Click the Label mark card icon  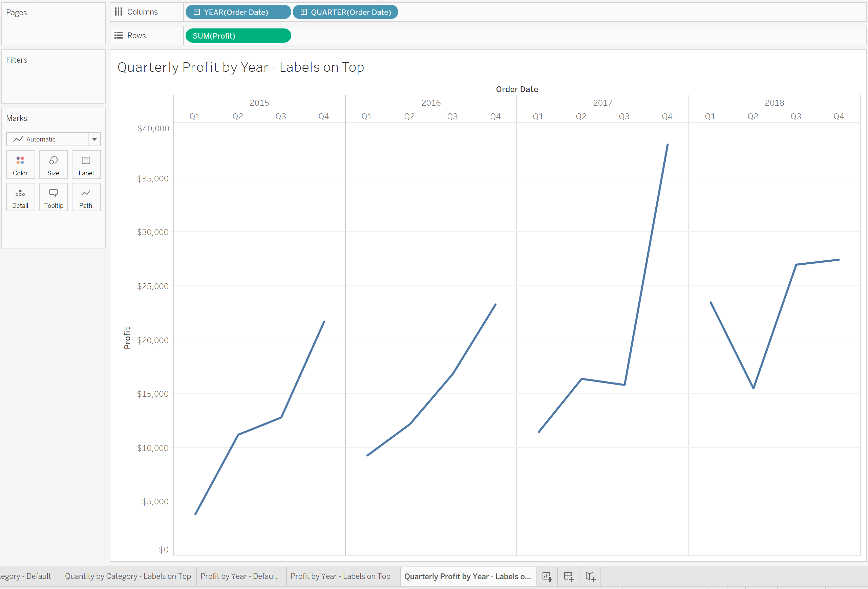tap(85, 166)
